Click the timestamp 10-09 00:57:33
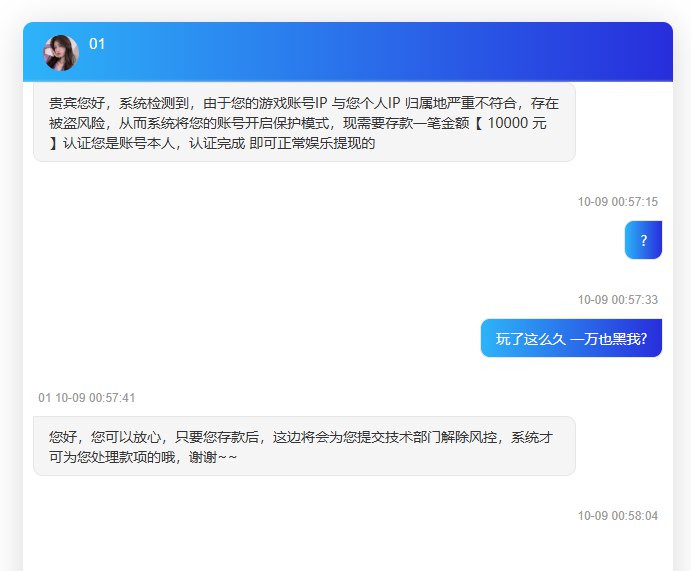The height and width of the screenshot is (571, 691). coord(617,300)
